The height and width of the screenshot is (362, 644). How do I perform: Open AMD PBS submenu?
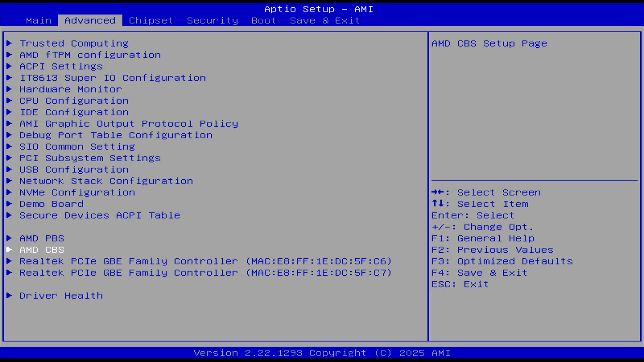[x=42, y=238]
